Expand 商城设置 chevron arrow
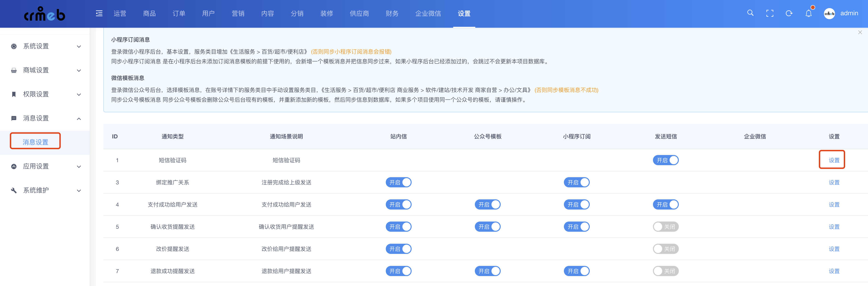The image size is (868, 286). [79, 70]
